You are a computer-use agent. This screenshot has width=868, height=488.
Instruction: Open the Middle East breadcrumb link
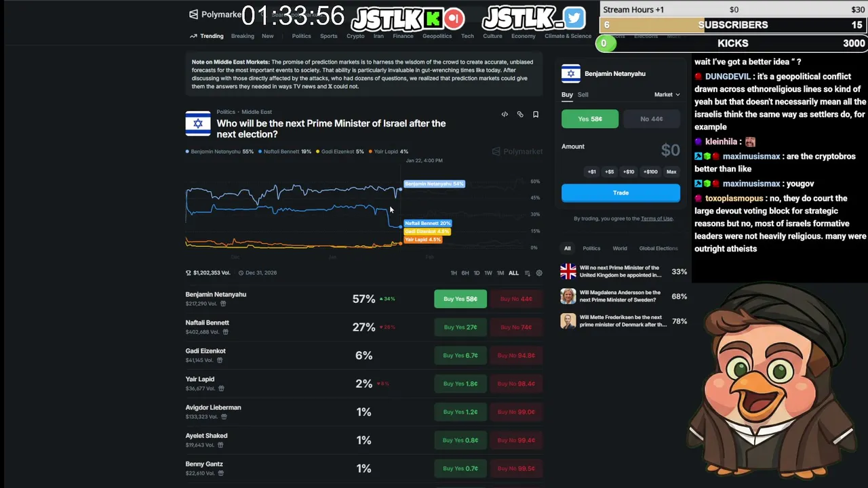[x=257, y=112]
